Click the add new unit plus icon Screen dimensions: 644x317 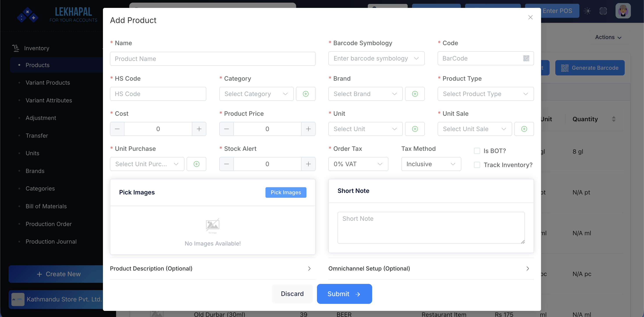[415, 129]
